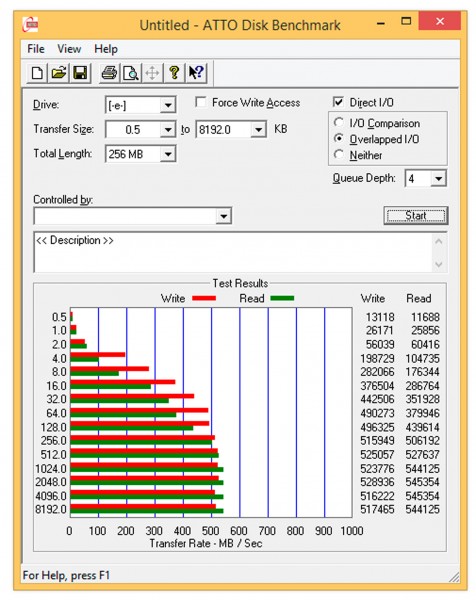Expand the Drive dropdown showing [-e-]
476x600 pixels.
(168, 105)
